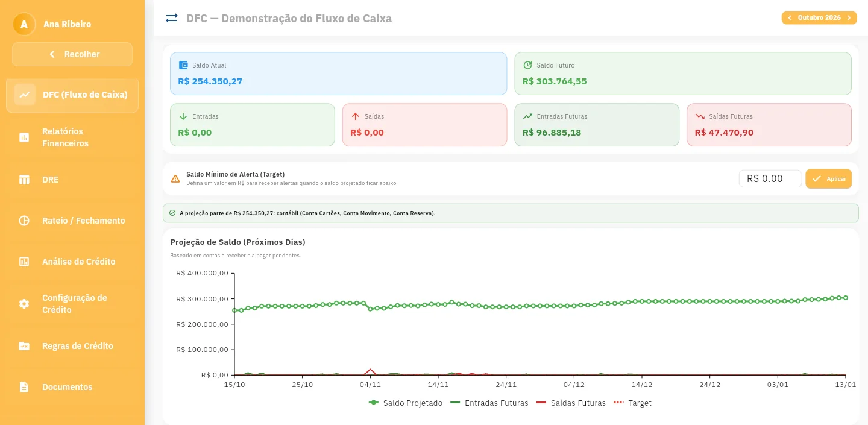Open Configuração de Crédito in sidebar

click(72, 304)
